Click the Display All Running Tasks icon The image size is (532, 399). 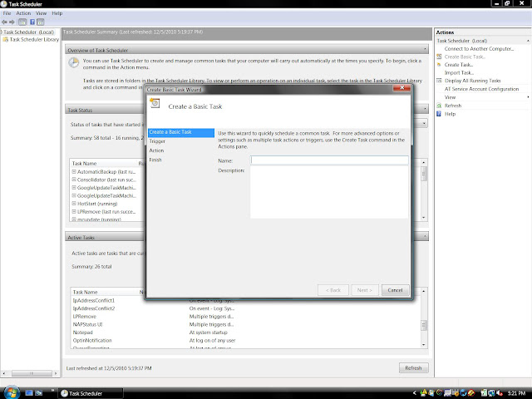[439, 81]
